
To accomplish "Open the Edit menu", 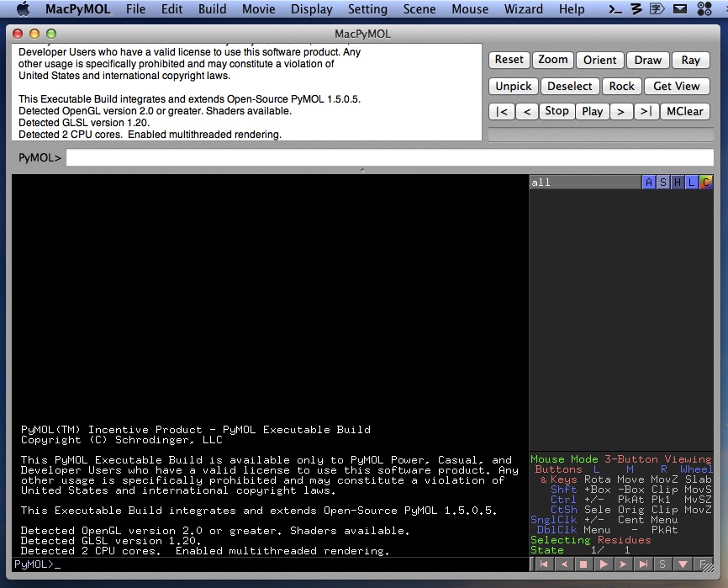I will 171,8.
